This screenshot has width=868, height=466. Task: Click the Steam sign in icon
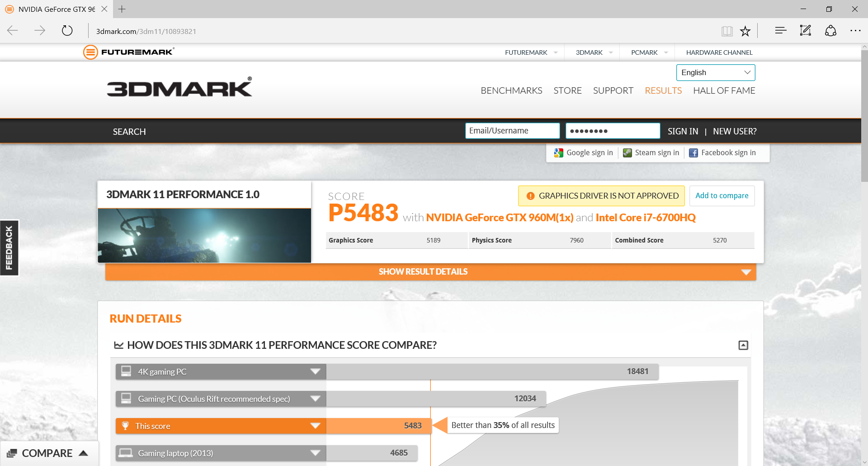[x=627, y=153]
